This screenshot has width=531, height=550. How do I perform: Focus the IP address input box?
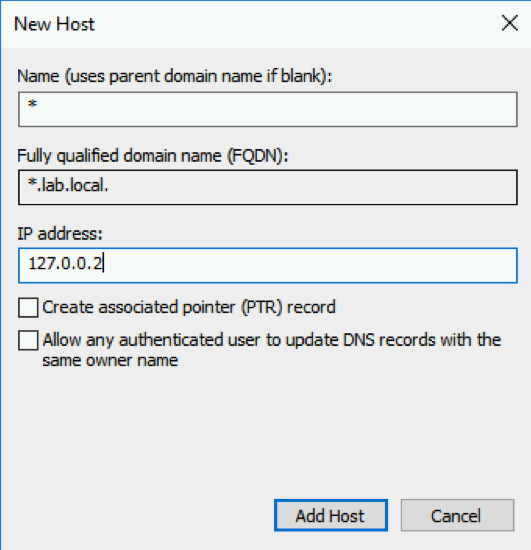[268, 265]
